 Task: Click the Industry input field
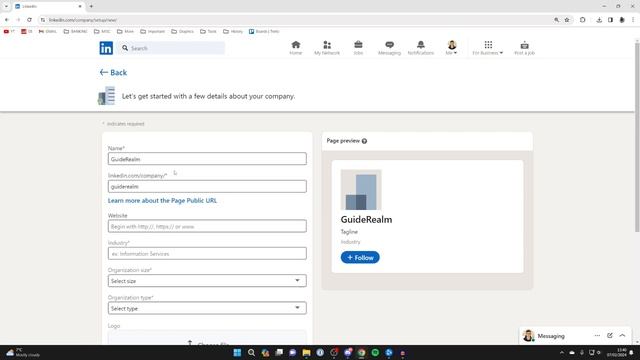click(x=207, y=253)
